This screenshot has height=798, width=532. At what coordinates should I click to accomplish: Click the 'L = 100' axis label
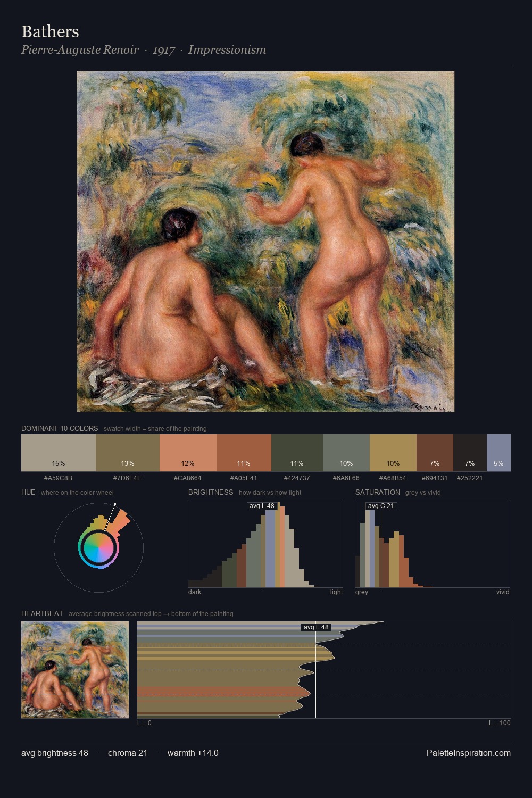[x=500, y=723]
